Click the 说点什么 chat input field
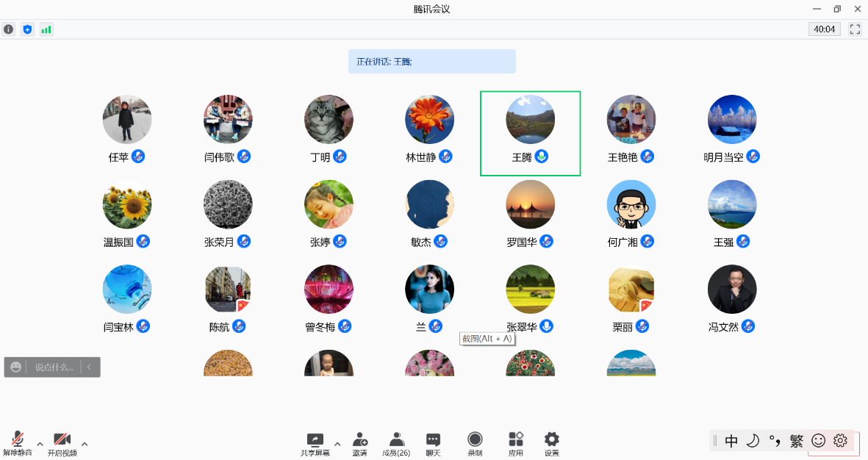The image size is (868, 460). coord(54,367)
